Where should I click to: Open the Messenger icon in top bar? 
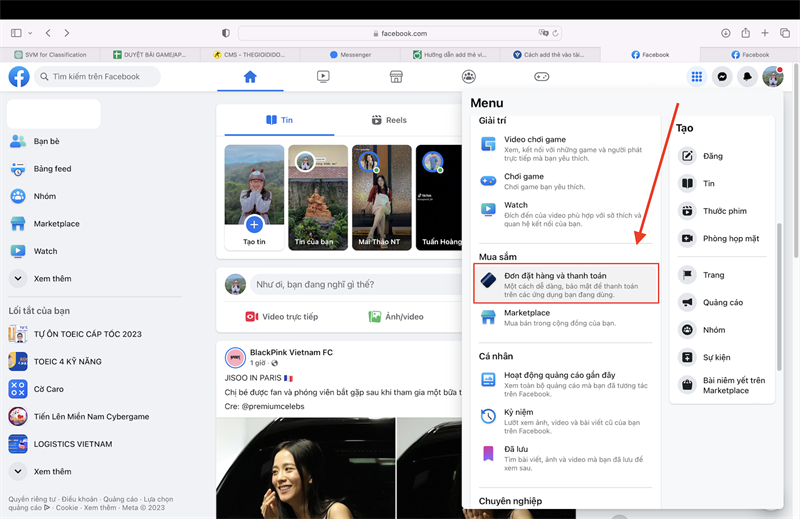tap(722, 77)
